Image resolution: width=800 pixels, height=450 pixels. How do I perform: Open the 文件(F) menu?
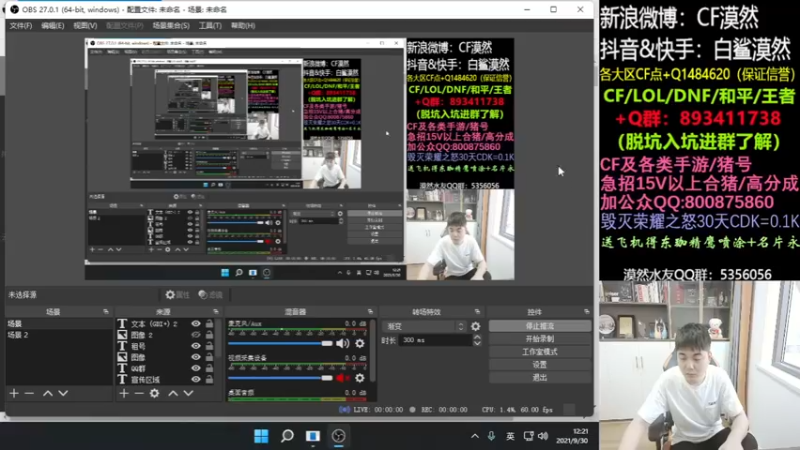coord(20,26)
